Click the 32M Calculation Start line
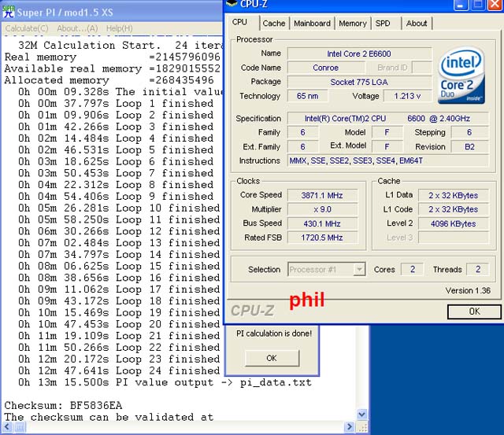This screenshot has width=504, height=435. (120, 45)
